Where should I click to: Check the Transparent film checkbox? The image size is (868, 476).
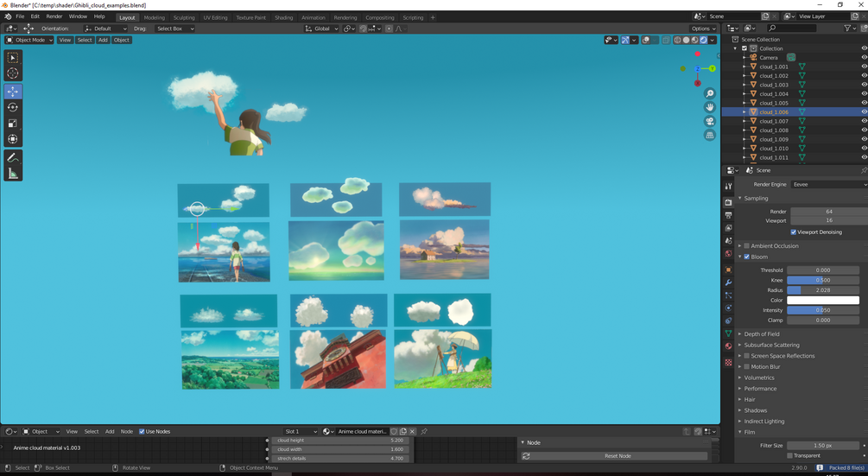[x=790, y=455]
